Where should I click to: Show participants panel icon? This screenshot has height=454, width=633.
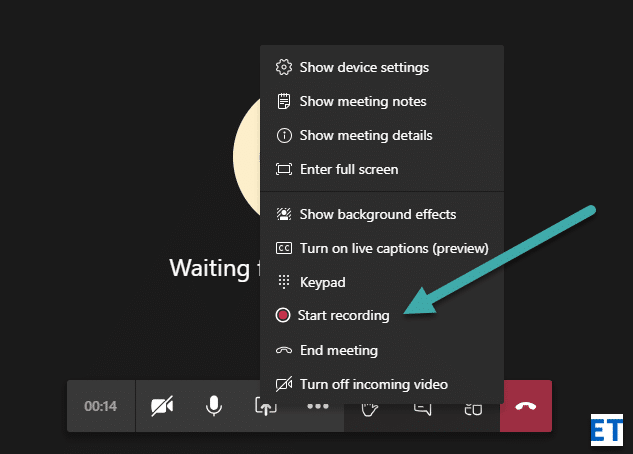click(473, 407)
